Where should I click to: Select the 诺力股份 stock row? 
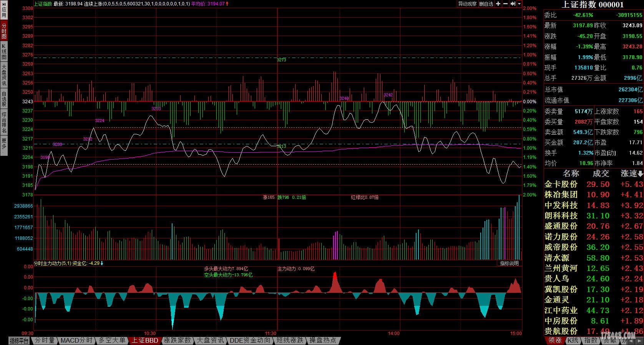click(x=594, y=237)
